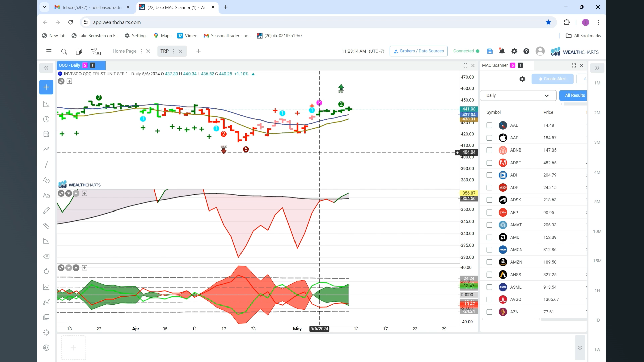The image size is (644, 362).
Task: Open MAC Scanner settings gear
Action: coord(522,79)
